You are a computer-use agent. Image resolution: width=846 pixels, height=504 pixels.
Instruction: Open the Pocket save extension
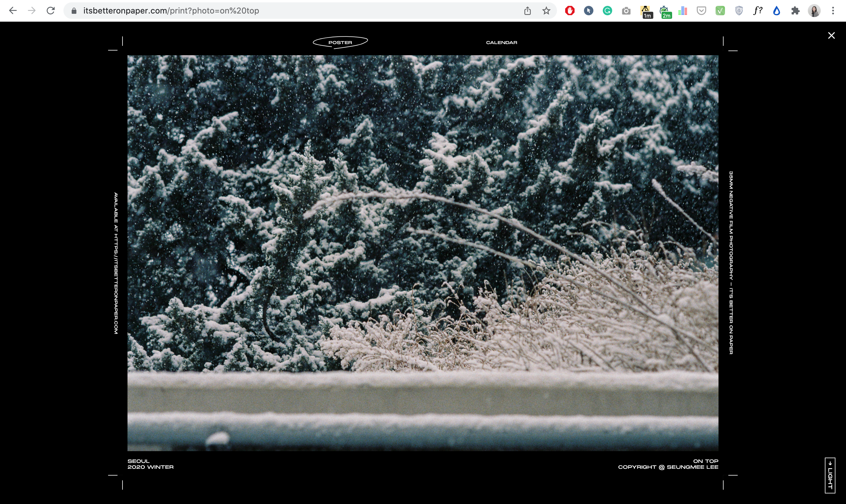[x=701, y=11]
